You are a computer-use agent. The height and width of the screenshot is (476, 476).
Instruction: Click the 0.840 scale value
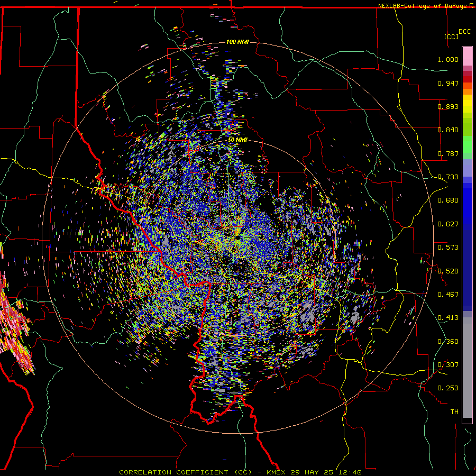(448, 130)
